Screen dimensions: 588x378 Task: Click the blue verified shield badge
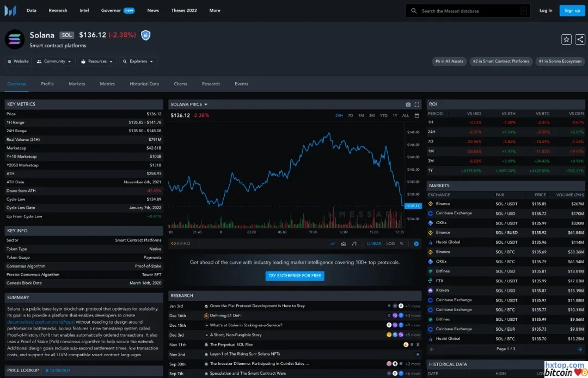pyautogui.click(x=145, y=35)
